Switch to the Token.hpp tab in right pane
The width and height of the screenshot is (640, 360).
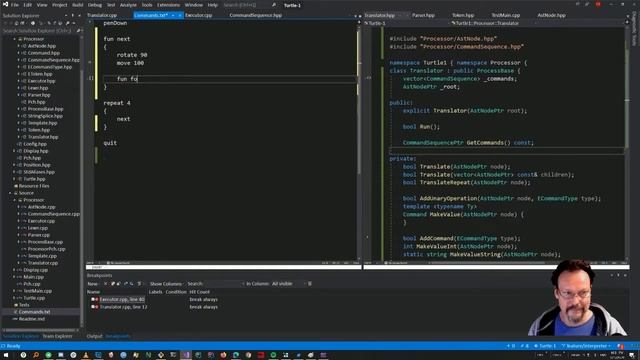tap(463, 15)
